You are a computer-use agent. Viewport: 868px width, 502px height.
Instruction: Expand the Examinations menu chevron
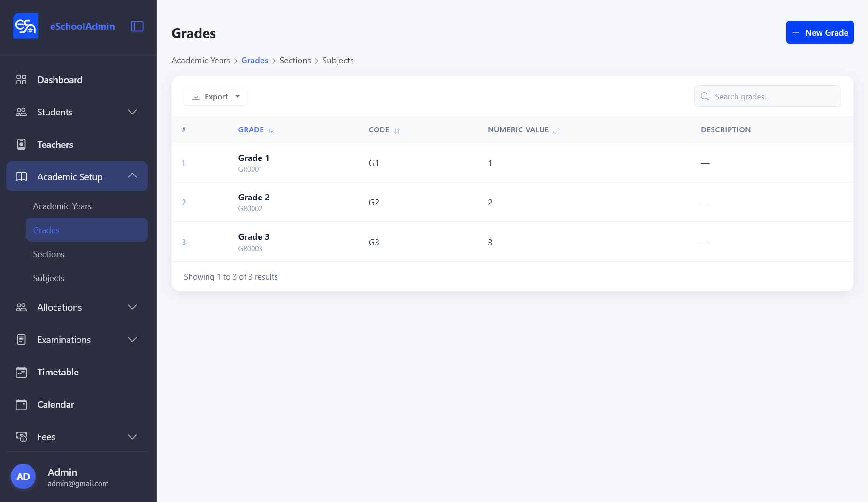132,340
